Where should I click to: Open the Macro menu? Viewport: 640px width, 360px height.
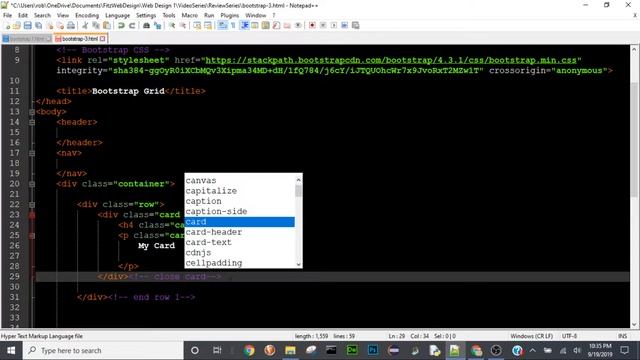point(189,15)
